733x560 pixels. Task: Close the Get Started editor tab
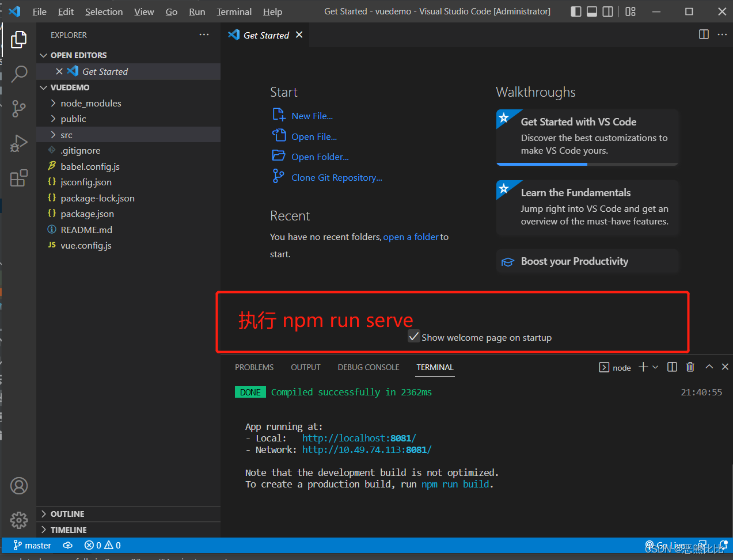point(299,35)
